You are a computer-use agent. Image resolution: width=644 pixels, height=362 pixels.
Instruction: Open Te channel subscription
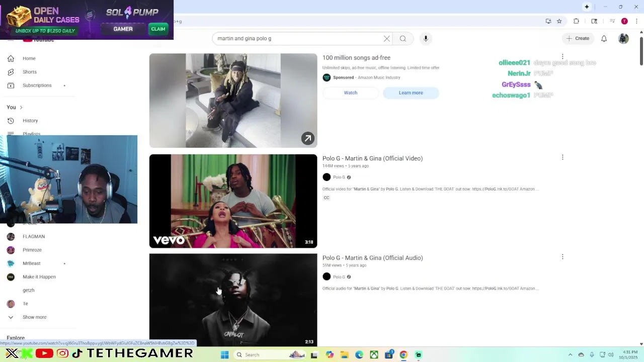tap(25, 304)
